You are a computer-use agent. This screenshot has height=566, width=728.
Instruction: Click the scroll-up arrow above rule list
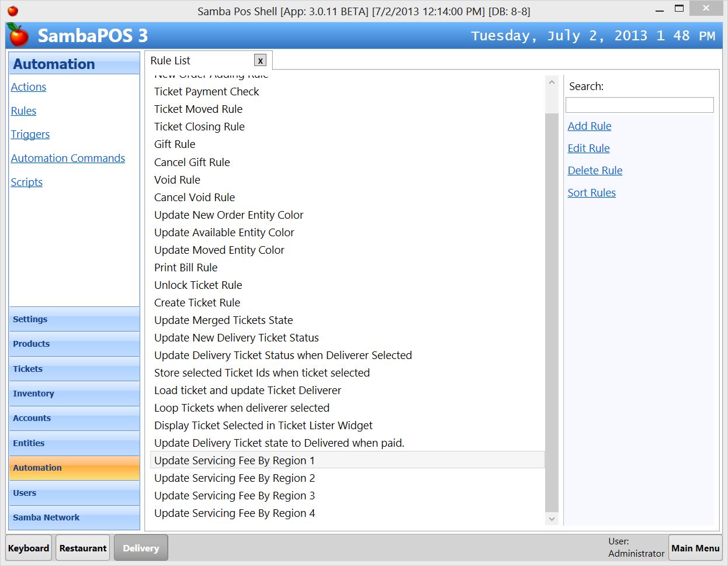click(x=551, y=81)
